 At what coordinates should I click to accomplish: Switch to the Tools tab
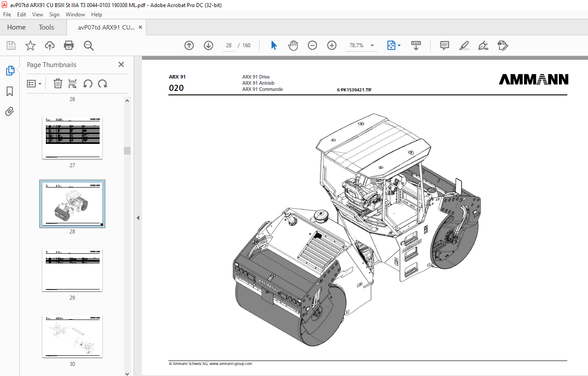[46, 27]
